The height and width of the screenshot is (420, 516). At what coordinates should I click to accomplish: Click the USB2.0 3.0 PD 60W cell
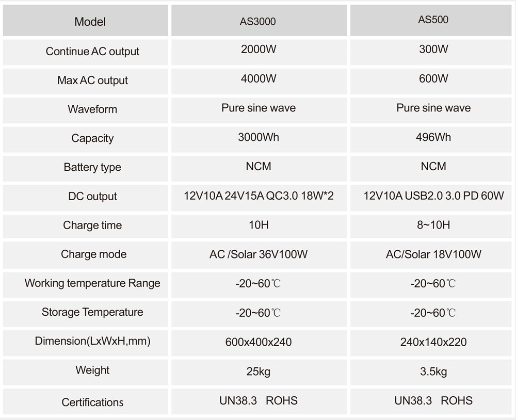coord(433,196)
